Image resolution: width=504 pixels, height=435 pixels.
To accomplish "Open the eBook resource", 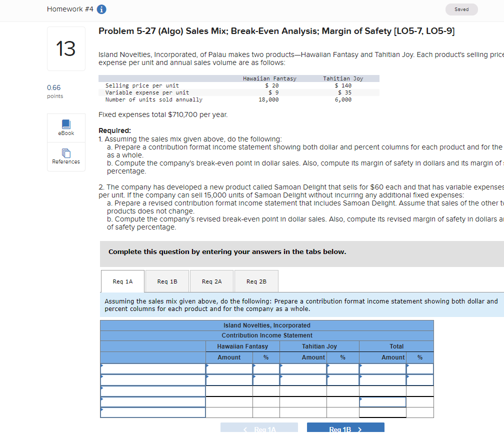I will tap(65, 127).
